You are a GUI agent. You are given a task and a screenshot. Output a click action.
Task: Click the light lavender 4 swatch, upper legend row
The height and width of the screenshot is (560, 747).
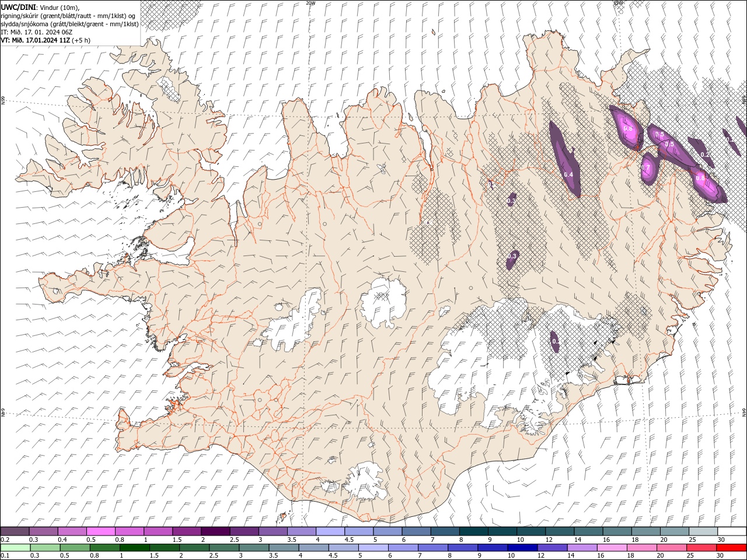330,531
